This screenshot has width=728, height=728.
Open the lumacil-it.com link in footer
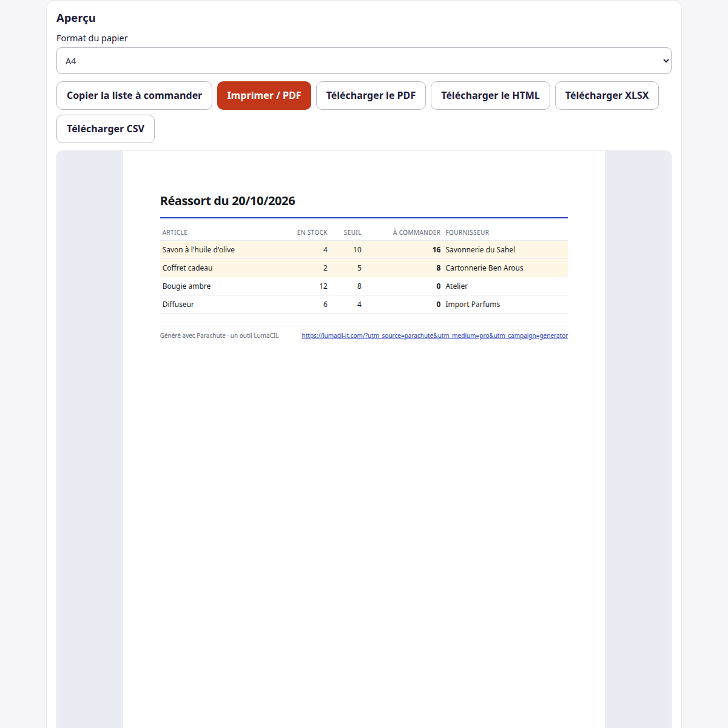point(435,335)
